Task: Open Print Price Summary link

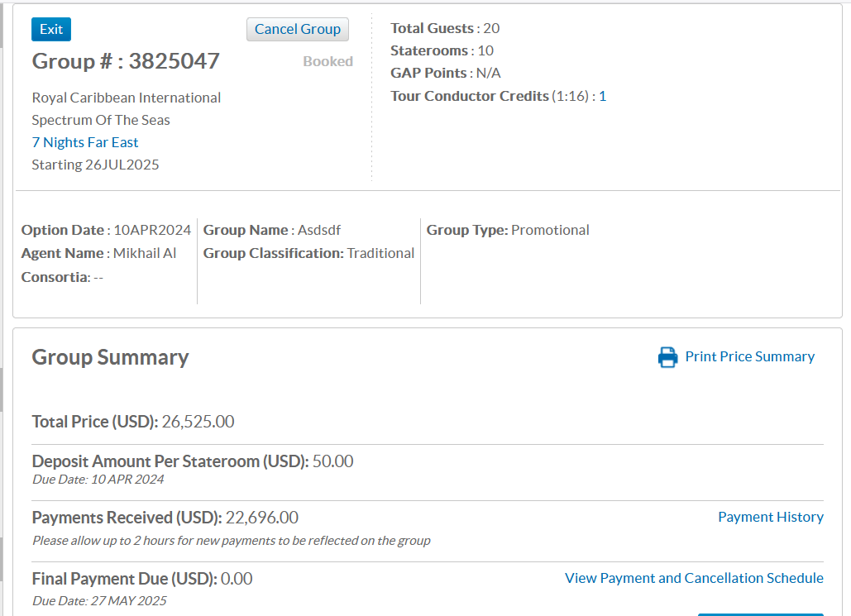Action: [x=749, y=356]
